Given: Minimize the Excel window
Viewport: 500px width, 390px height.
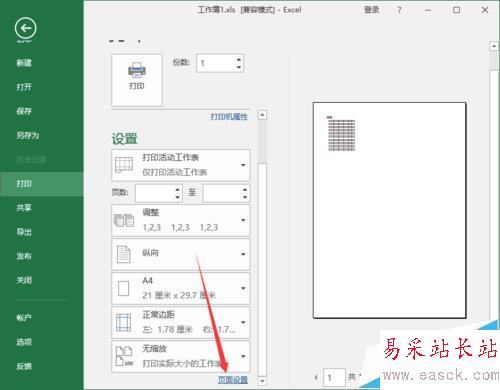Looking at the screenshot, I should coord(428,10).
